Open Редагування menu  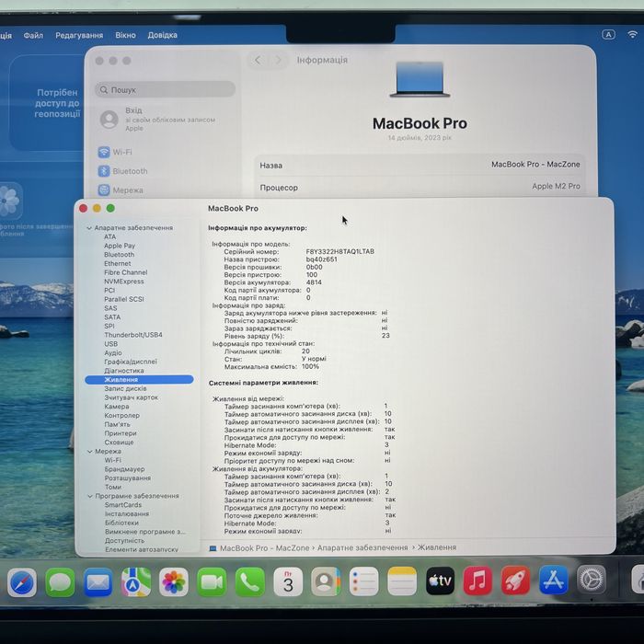79,35
